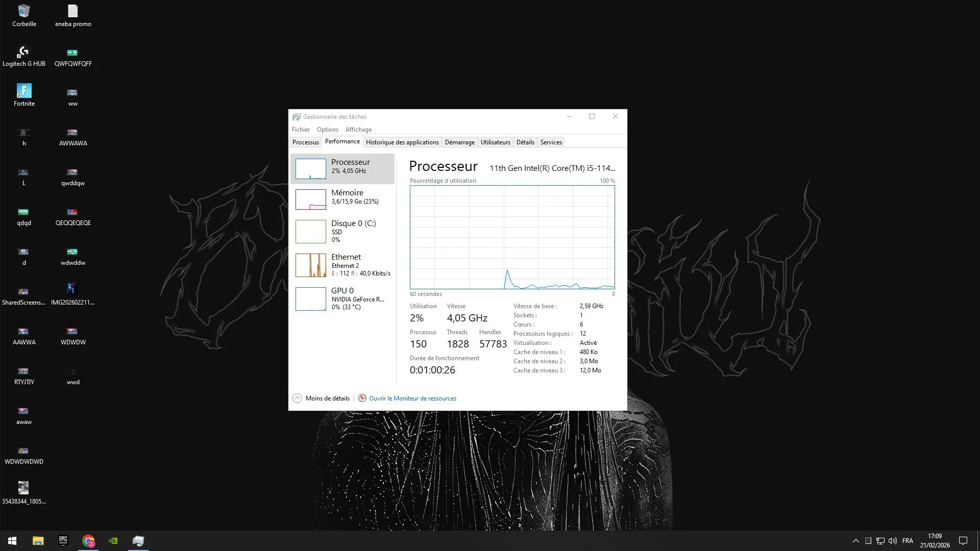The height and width of the screenshot is (551, 980).
Task: Open the Options menu
Action: coord(327,130)
